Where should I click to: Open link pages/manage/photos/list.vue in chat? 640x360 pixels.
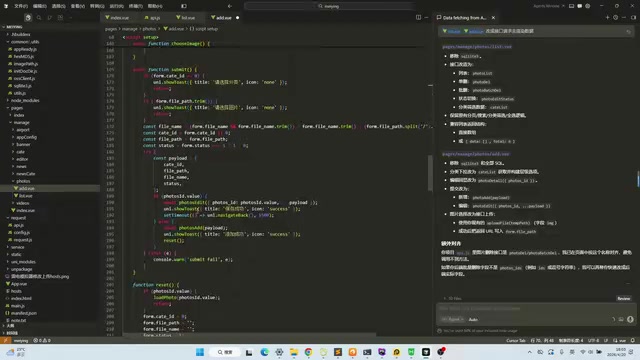477,47
